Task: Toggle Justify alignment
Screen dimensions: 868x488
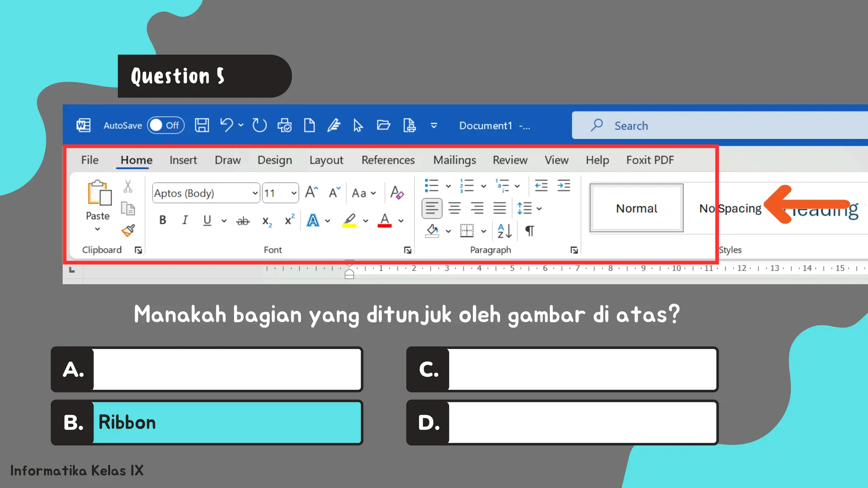Action: tap(500, 208)
